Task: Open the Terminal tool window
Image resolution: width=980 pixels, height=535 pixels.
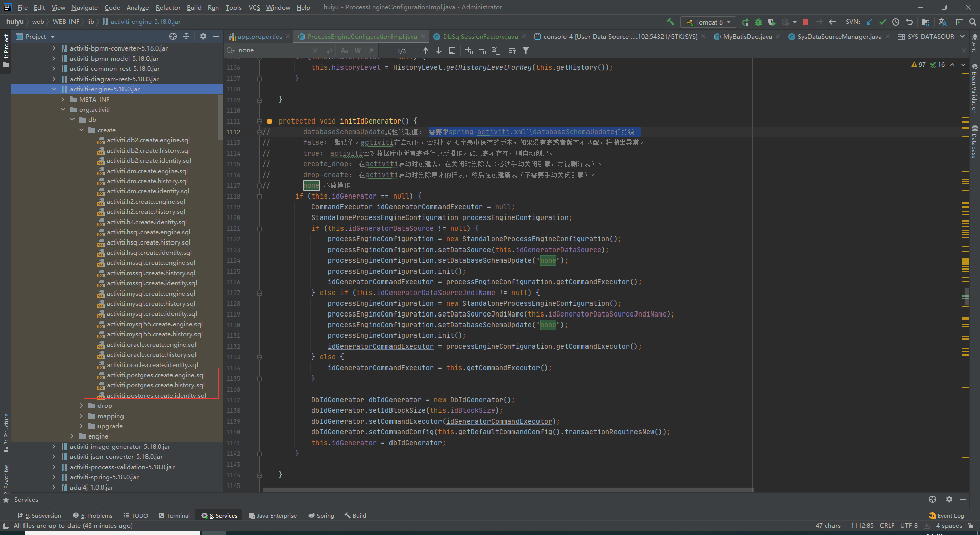Action: pos(177,515)
